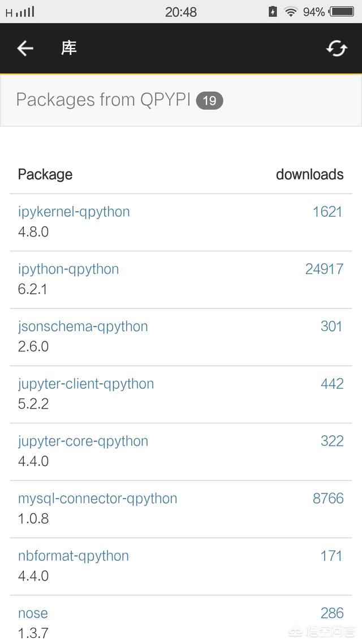The image size is (362, 644).
Task: Tap the refresh sync icon
Action: coord(337,49)
